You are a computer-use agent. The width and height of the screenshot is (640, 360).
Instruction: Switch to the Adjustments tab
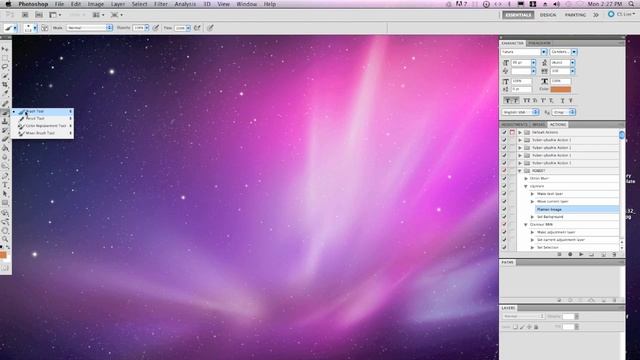[x=514, y=124]
